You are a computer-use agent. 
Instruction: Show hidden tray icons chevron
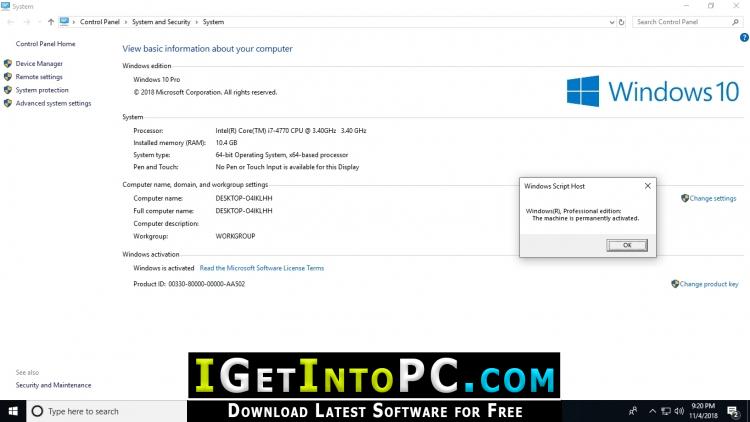tap(652, 411)
